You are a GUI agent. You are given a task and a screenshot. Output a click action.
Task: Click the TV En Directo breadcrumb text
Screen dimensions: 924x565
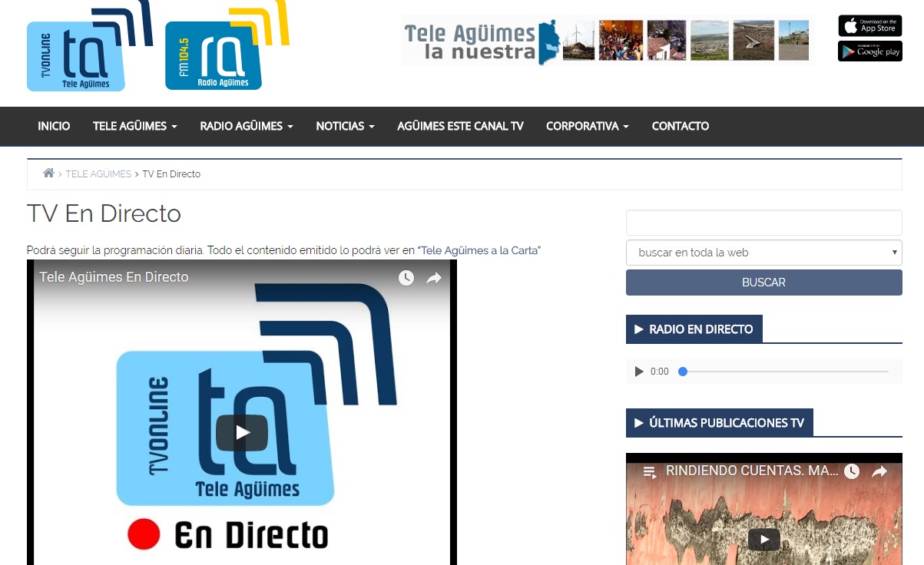tap(171, 174)
